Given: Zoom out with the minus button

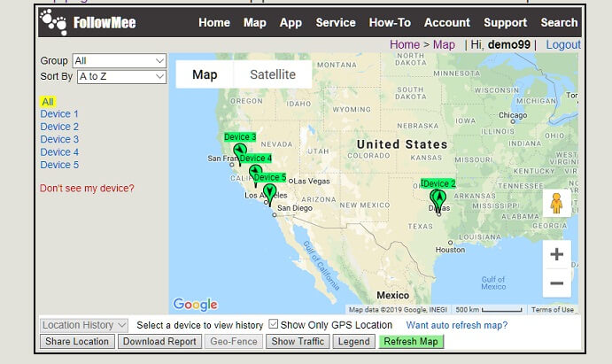Looking at the screenshot, I should [x=556, y=283].
